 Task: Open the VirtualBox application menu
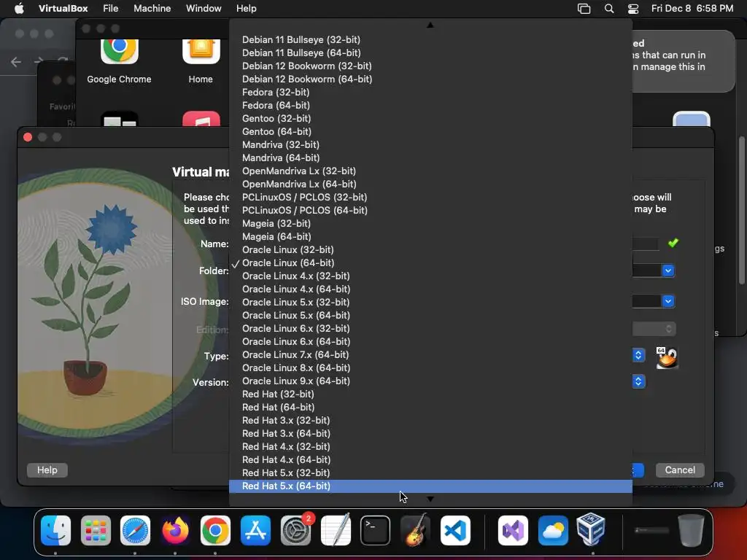tap(63, 9)
